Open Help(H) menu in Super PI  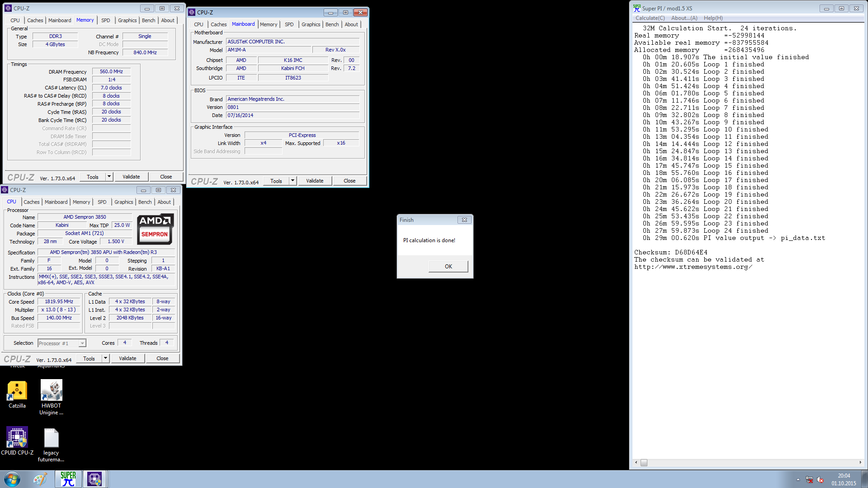tap(713, 18)
